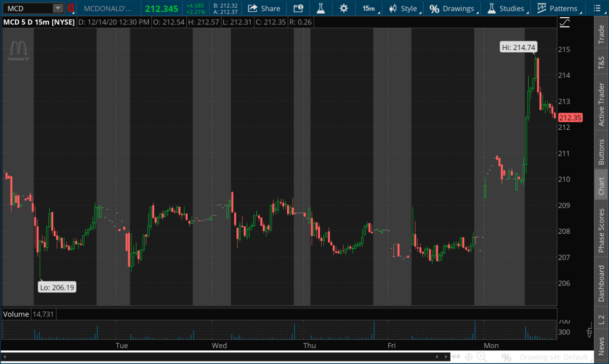609x364 pixels.
Task: Click the candlestick icon on Style button
Action: pyautogui.click(x=393, y=8)
